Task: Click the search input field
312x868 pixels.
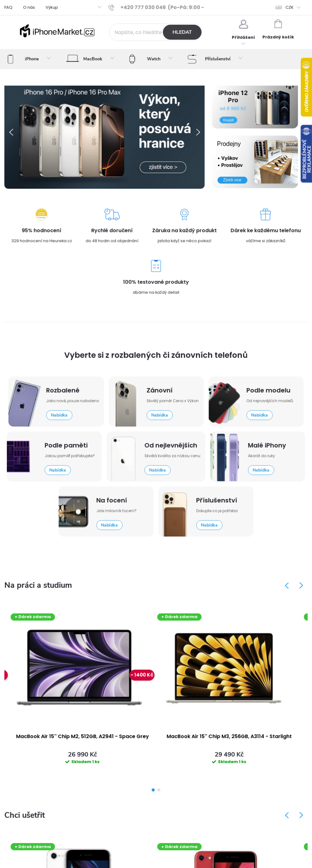Action: tap(138, 32)
